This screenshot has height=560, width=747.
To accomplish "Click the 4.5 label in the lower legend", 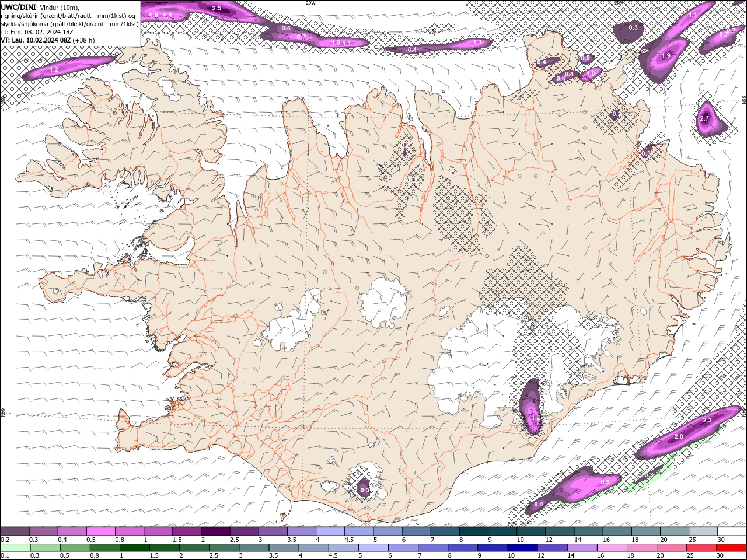I will (x=333, y=555).
